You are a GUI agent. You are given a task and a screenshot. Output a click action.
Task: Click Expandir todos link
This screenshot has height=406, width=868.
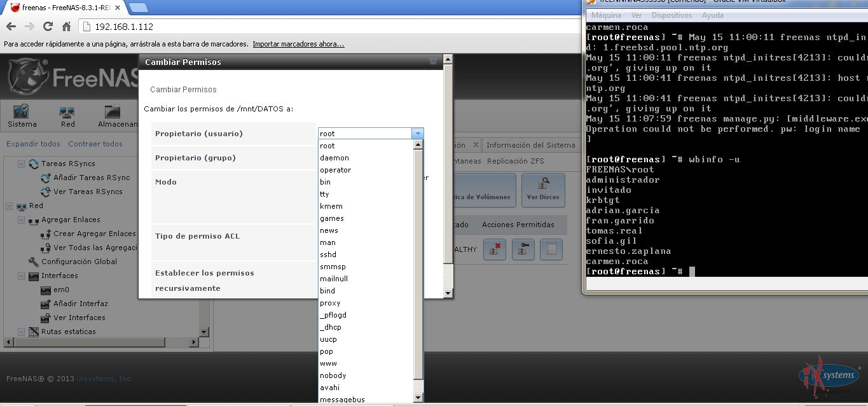pos(33,144)
